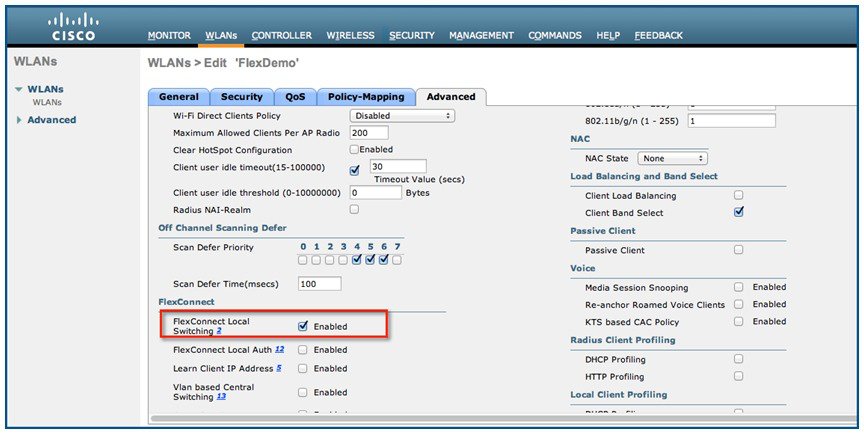This screenshot has width=864, height=436.
Task: Toggle Radius NAI-Realm checkbox
Action: [x=354, y=209]
